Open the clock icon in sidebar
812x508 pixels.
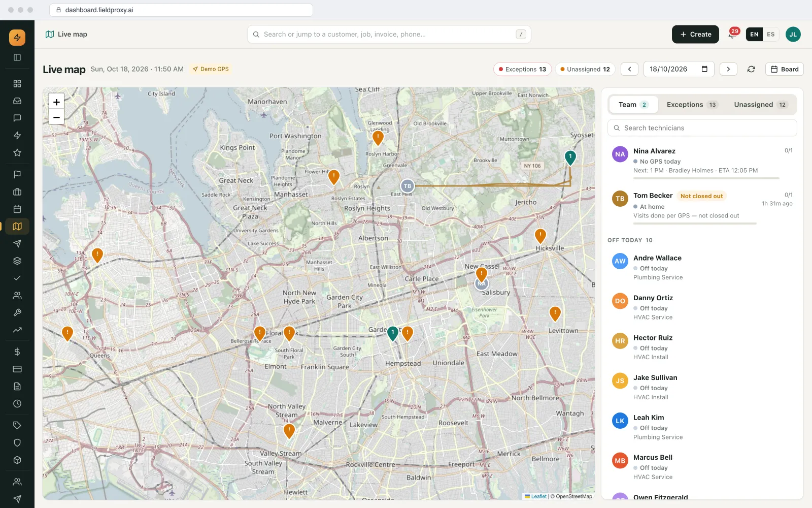pyautogui.click(x=17, y=403)
